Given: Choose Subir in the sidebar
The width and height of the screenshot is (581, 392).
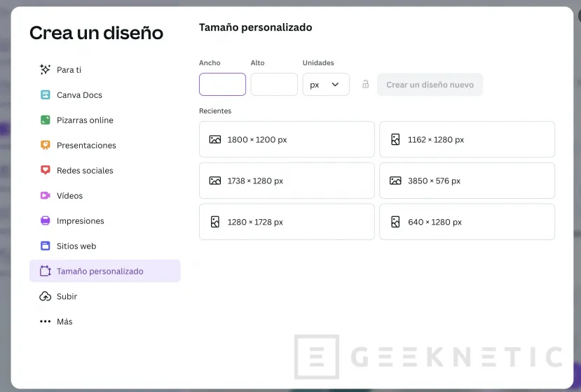Looking at the screenshot, I should pos(105,296).
